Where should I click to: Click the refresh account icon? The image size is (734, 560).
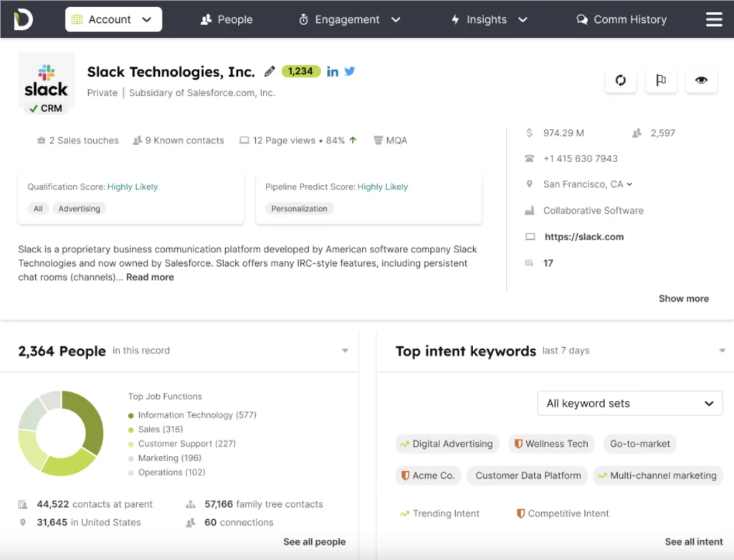pyautogui.click(x=621, y=80)
